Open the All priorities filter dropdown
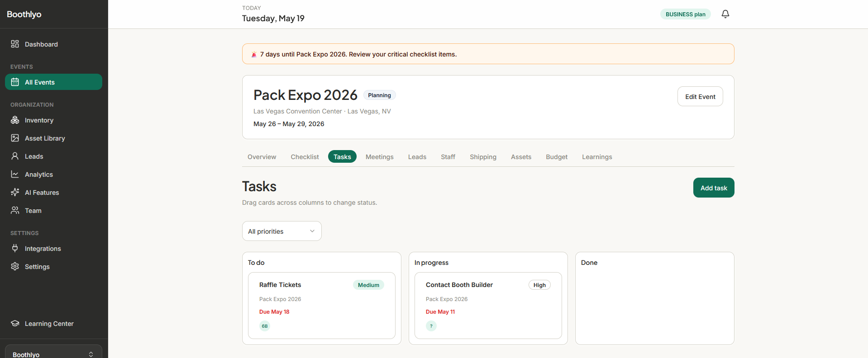Viewport: 868px width, 358px height. click(x=281, y=231)
